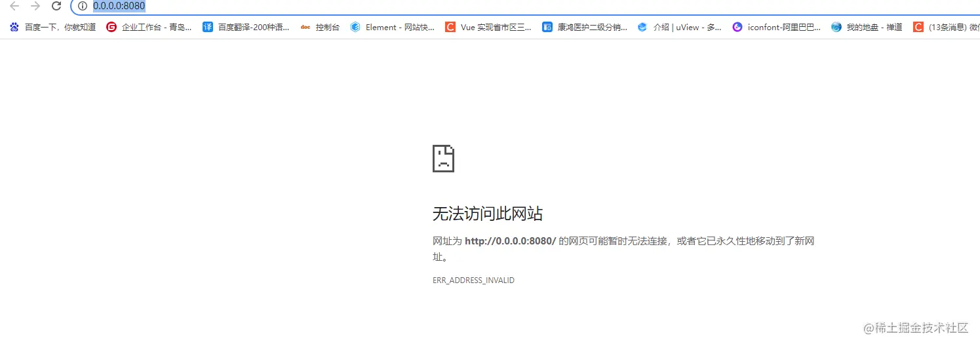Click the sad page error icon
Screen dimensions: 980x346
pos(443,159)
